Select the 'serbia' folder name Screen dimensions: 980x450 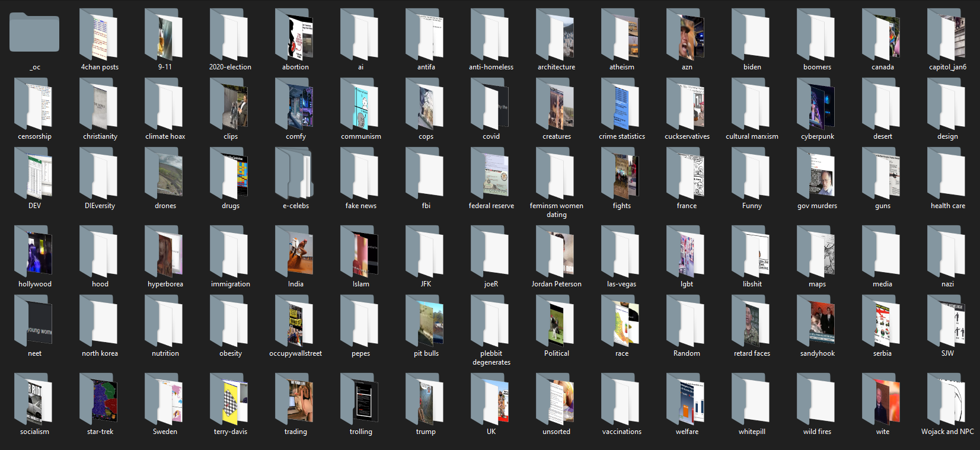[882, 353]
